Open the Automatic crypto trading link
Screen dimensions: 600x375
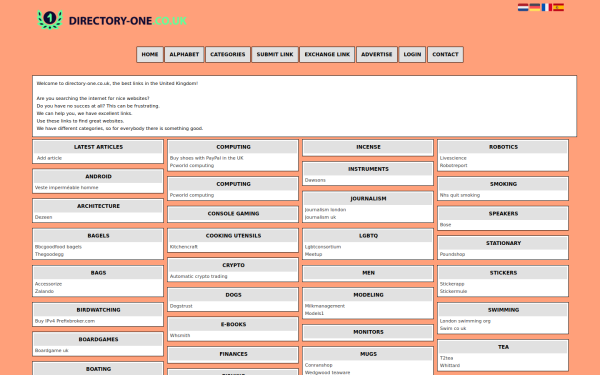[199, 276]
